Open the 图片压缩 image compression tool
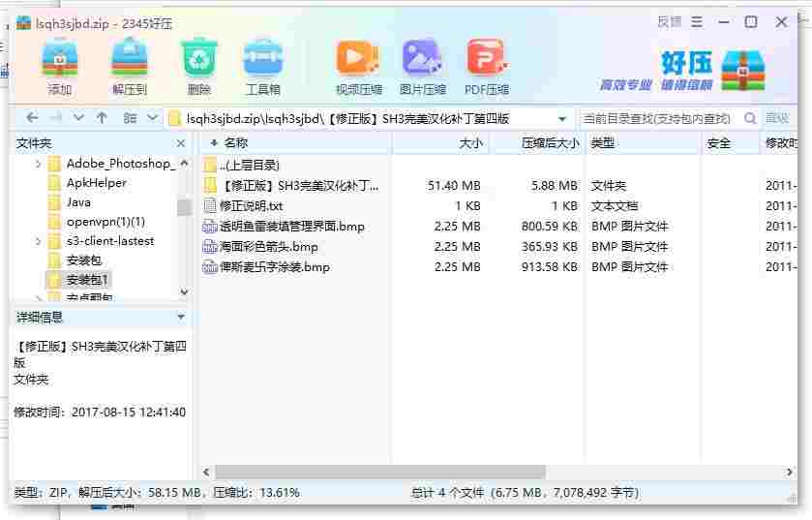 [422, 67]
